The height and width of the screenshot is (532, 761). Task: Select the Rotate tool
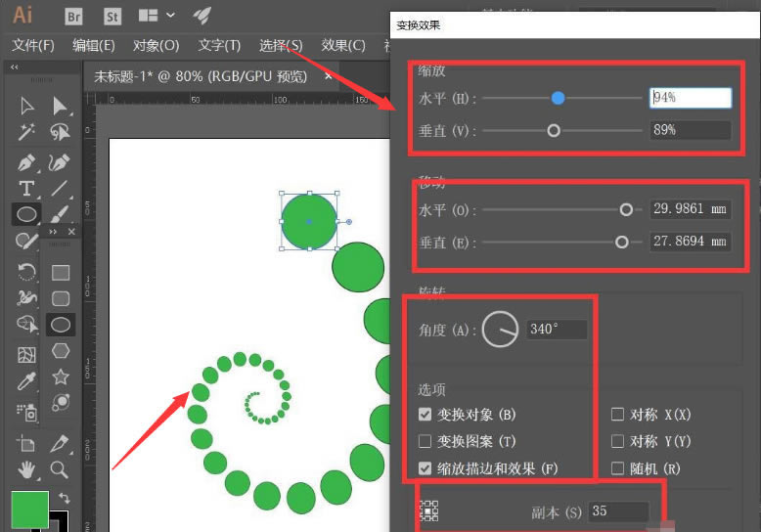tap(26, 271)
